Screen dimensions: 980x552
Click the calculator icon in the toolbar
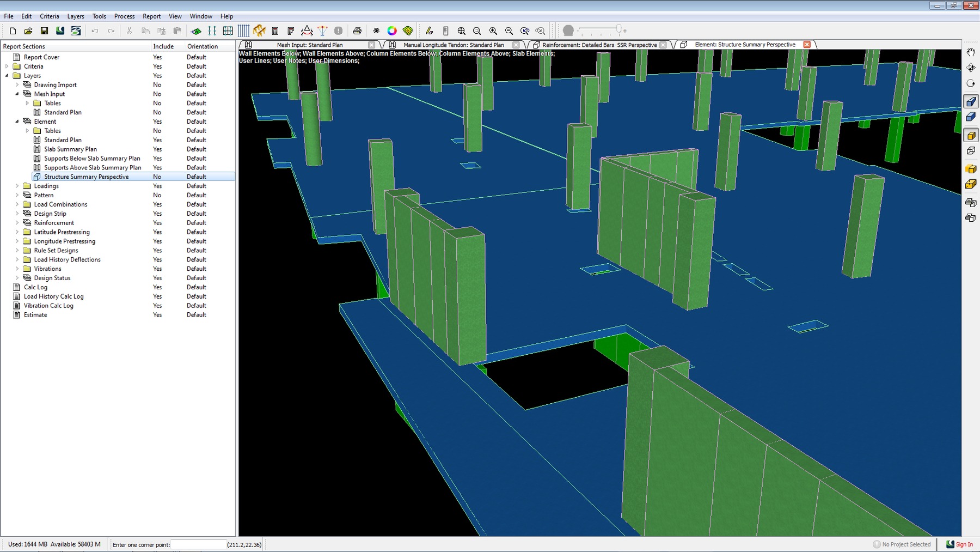pos(275,31)
